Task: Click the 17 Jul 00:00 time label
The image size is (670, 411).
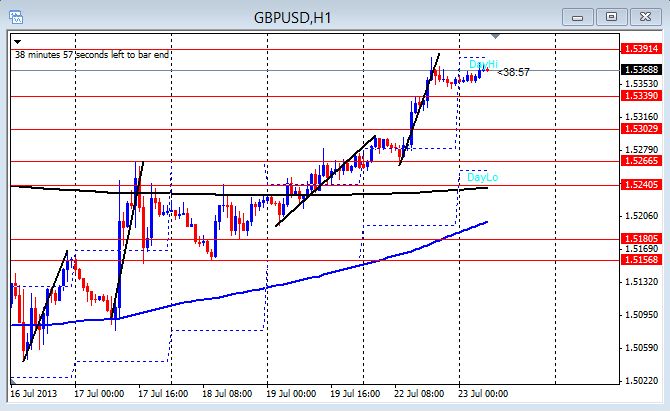Action: (99, 393)
